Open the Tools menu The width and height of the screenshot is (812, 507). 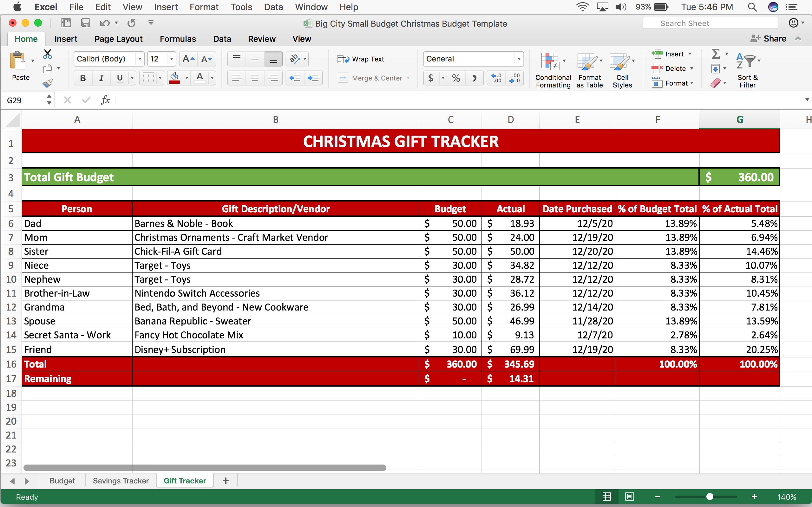coord(241,7)
